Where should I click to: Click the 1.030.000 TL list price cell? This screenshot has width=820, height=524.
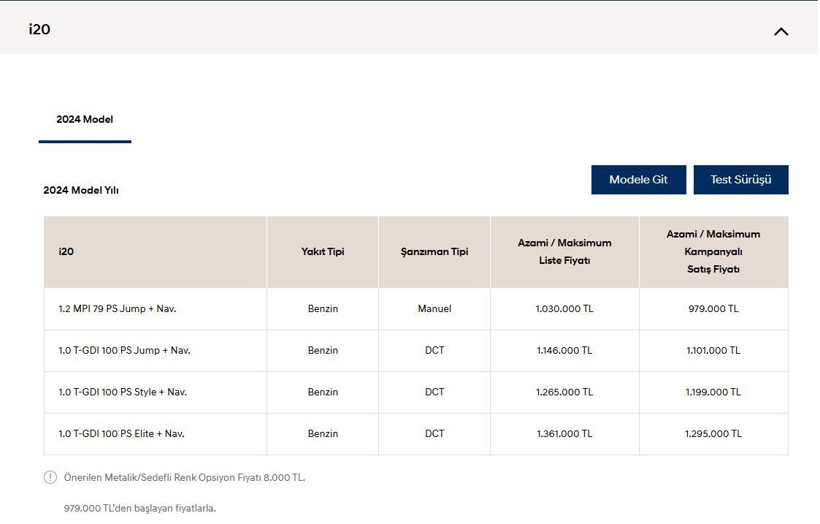pos(564,309)
